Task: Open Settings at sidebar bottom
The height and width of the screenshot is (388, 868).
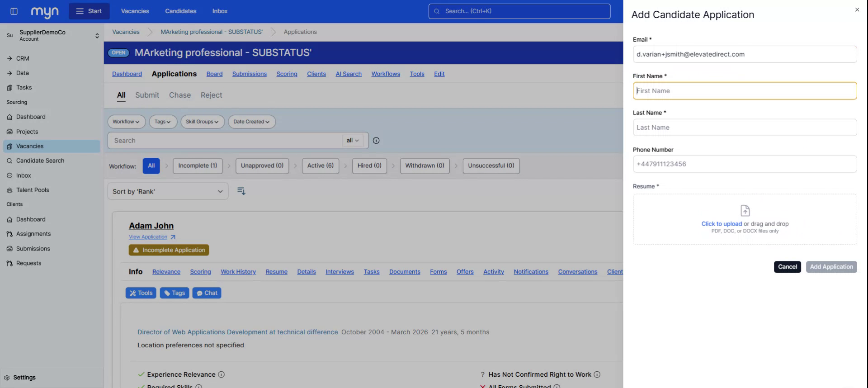Action: point(24,378)
